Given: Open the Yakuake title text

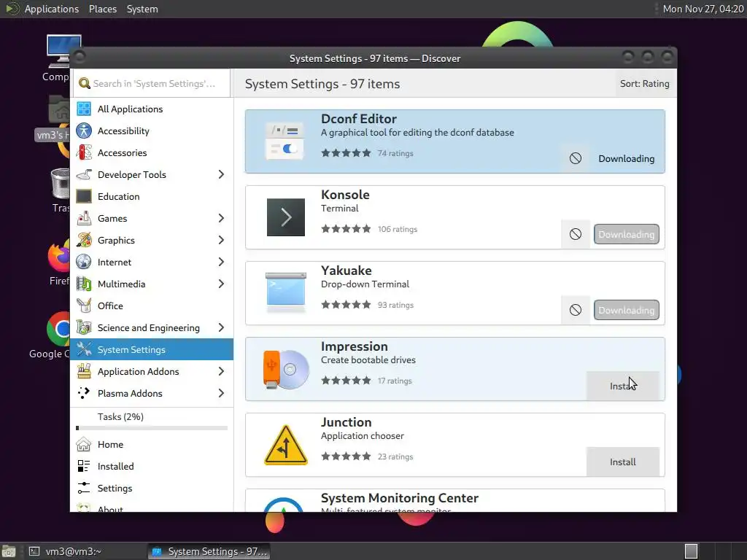Looking at the screenshot, I should (x=347, y=271).
